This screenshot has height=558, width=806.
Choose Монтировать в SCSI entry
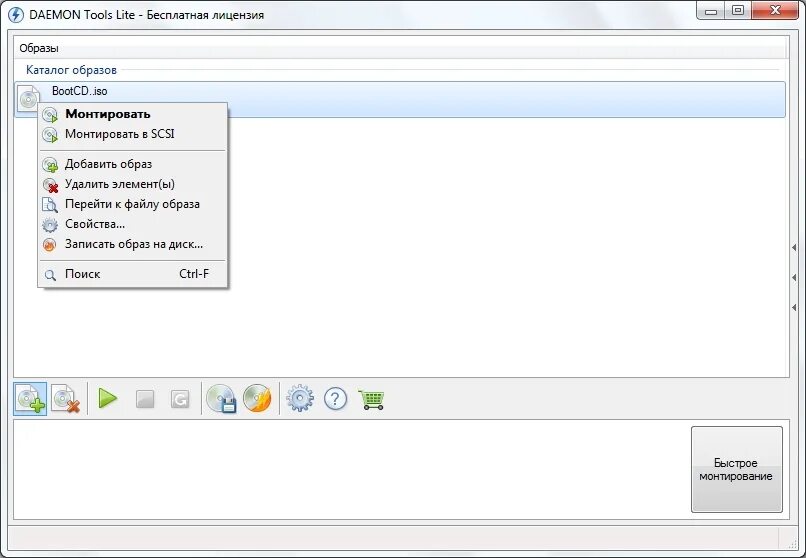[132, 134]
